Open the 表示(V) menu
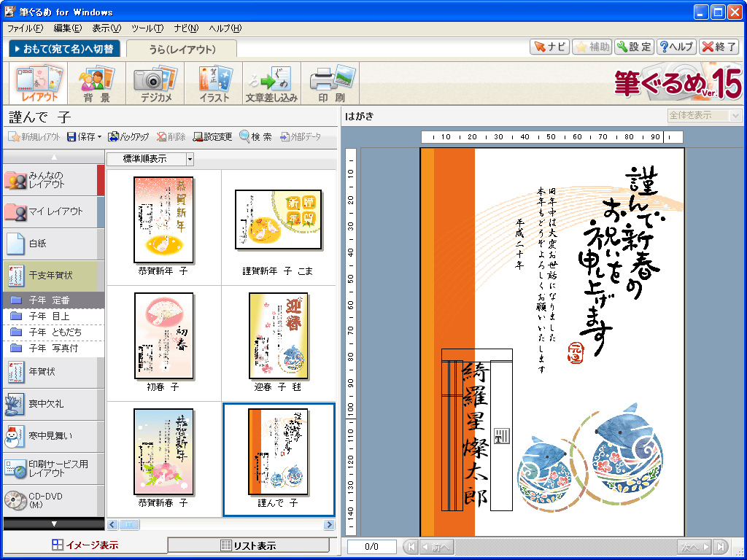This screenshot has height=560, width=747. click(x=107, y=28)
